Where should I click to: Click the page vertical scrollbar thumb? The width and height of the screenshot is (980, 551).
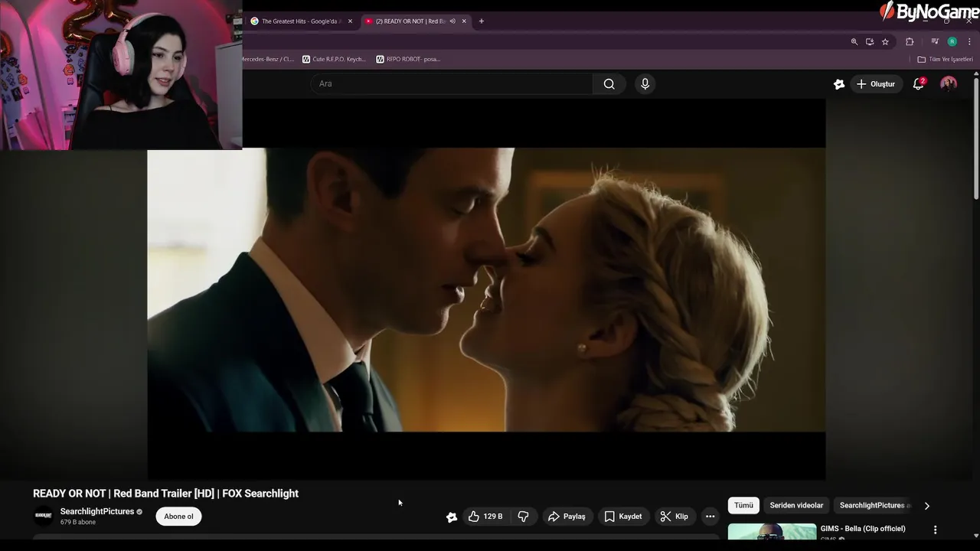[x=976, y=138]
